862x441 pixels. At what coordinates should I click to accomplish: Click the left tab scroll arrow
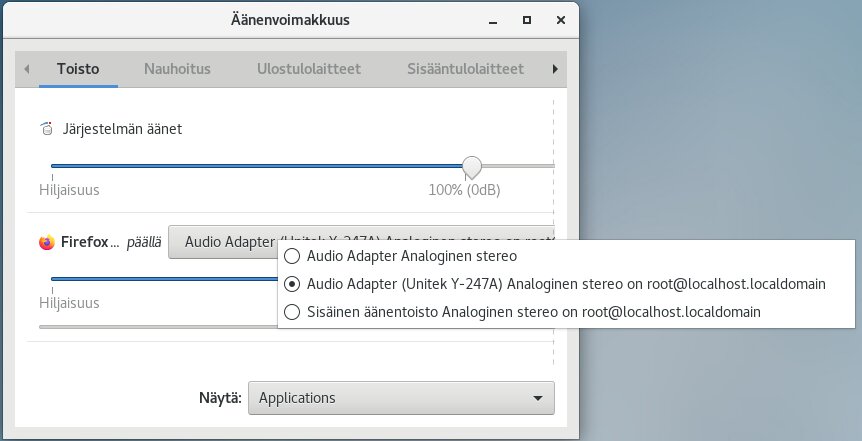pos(26,69)
